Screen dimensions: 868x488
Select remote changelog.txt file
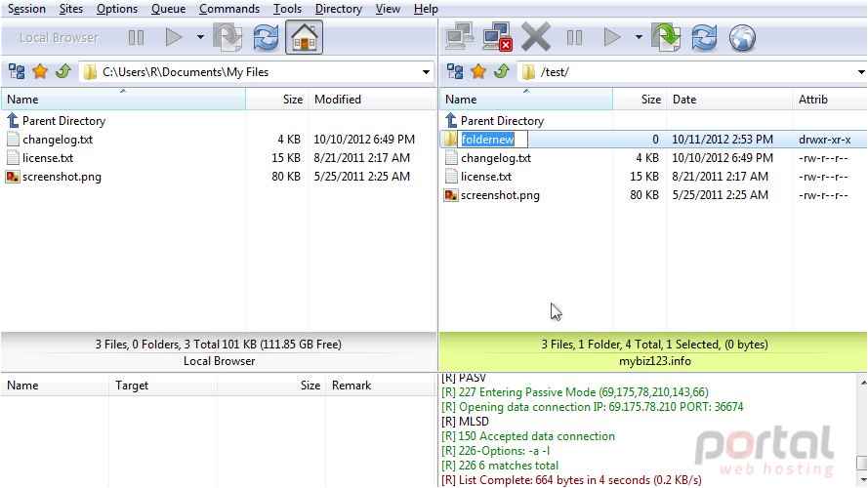[x=488, y=158]
